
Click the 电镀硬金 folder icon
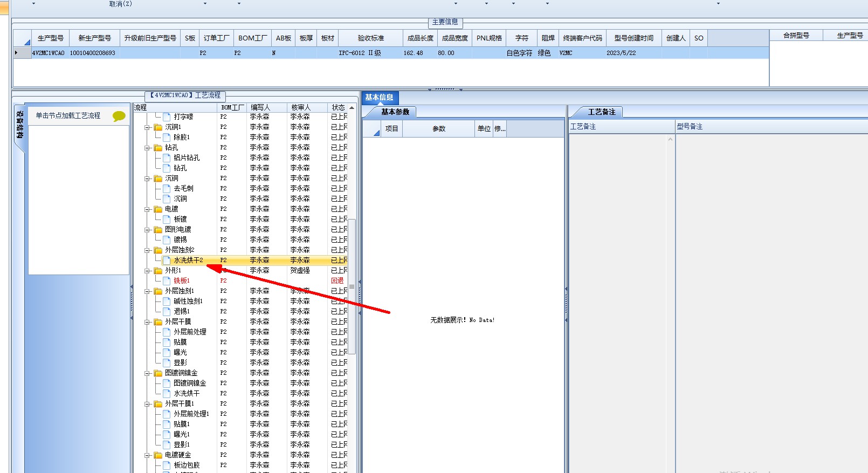pyautogui.click(x=158, y=455)
